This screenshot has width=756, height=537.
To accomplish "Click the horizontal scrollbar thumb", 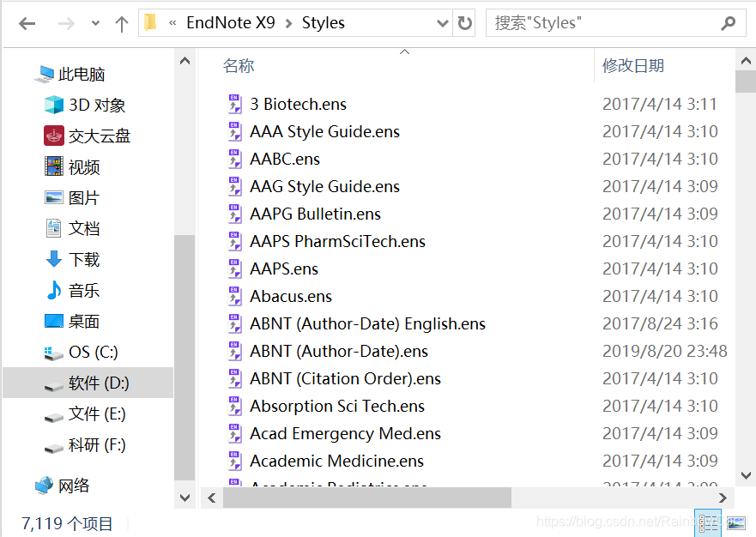I will (367, 498).
